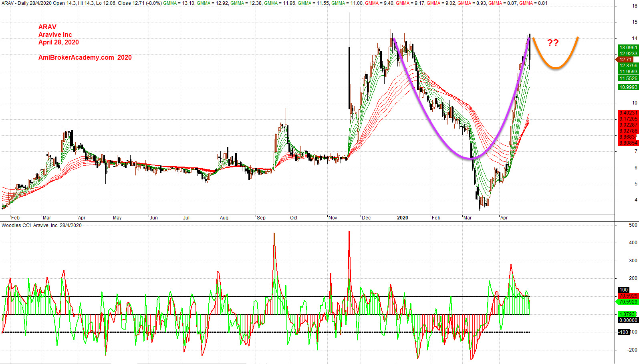Viewport: 639px width, 364px height.
Task: Click the 'Close 12.71 (-8.0%)' value in header
Action: (140, 3)
